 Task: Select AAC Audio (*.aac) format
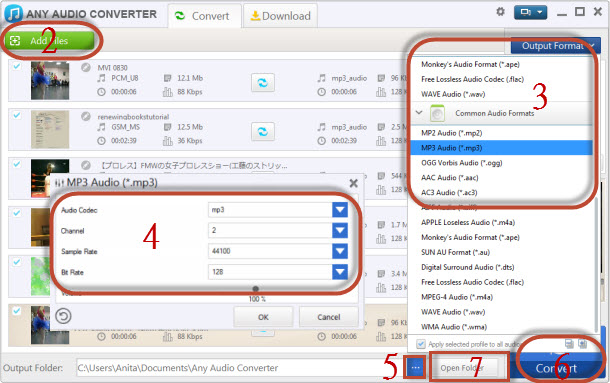click(501, 177)
